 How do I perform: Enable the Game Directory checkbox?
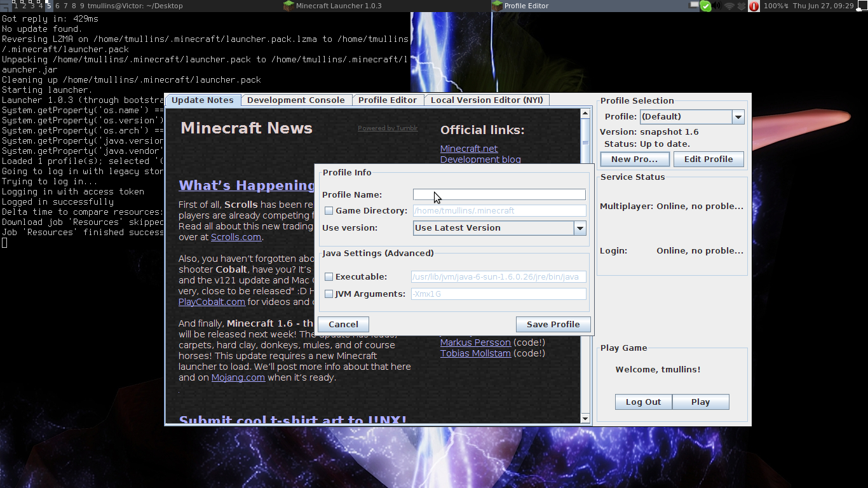click(329, 211)
